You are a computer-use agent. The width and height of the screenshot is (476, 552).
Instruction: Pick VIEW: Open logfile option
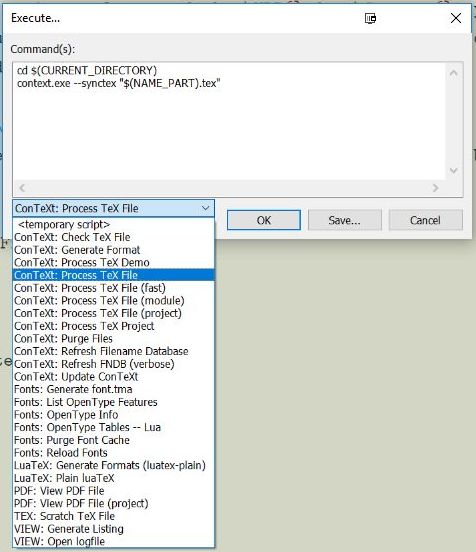point(113,541)
